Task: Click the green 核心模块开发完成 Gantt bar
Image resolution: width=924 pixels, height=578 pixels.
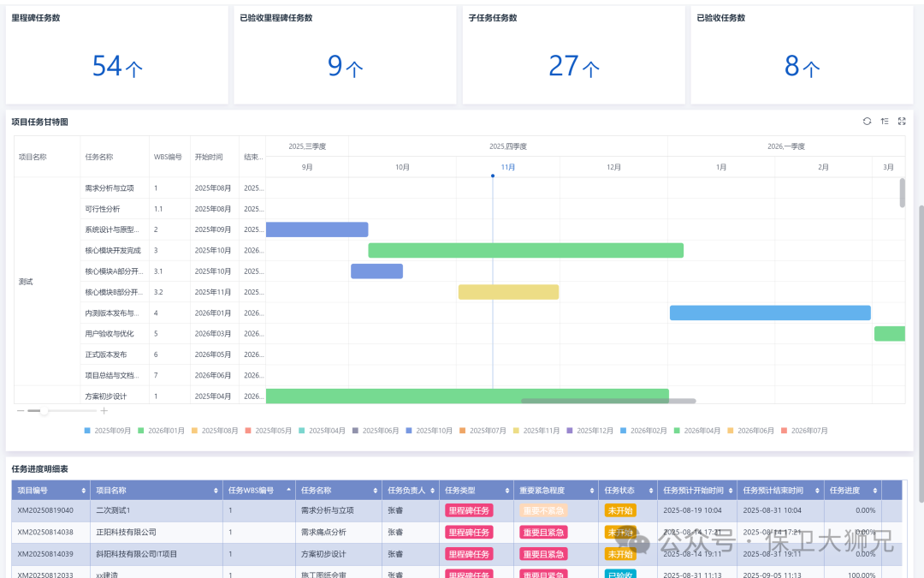Action: click(525, 250)
